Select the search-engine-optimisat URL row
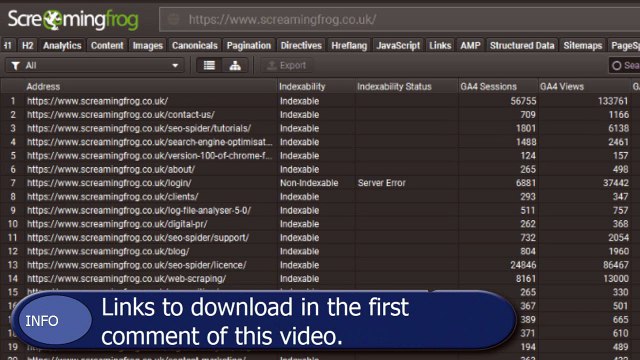This screenshot has height=360, width=640. coord(149,142)
